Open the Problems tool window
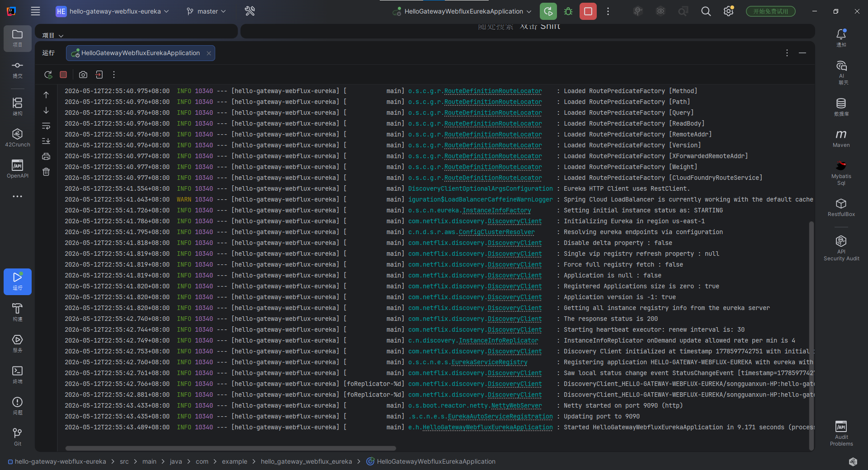868x470 pixels. coord(17,406)
